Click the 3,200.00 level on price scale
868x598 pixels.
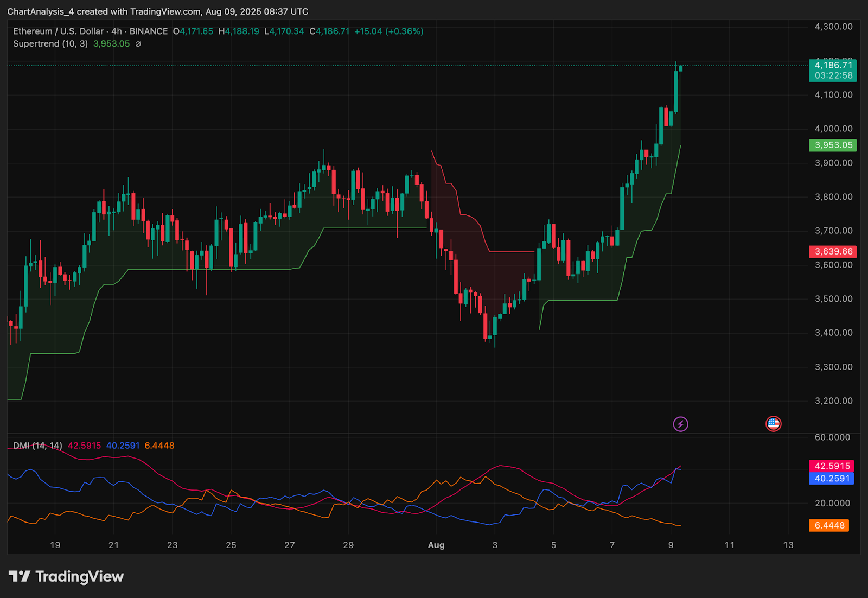[833, 401]
